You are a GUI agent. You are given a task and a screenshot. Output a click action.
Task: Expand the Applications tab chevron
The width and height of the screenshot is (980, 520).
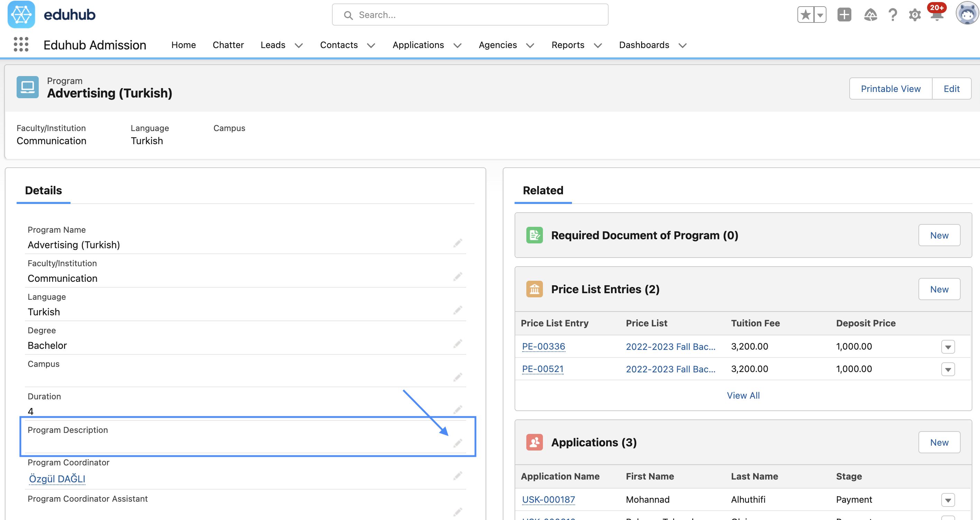click(x=457, y=45)
